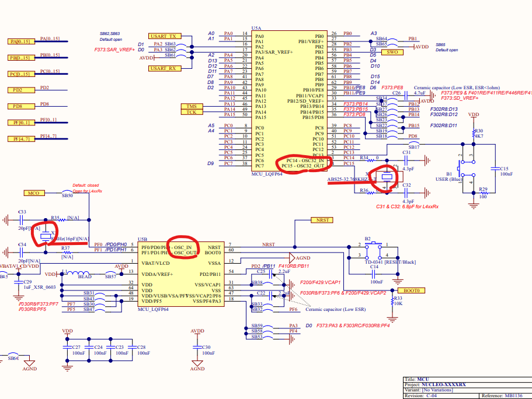Select the B1 USER blue push-button symbol
This screenshot has height=399, width=532.
tap(466, 169)
